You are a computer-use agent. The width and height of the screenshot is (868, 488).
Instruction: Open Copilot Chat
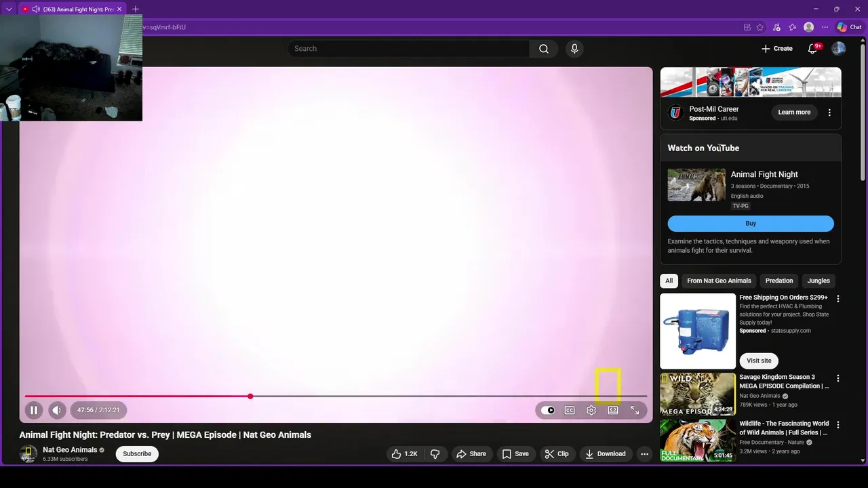click(x=849, y=27)
